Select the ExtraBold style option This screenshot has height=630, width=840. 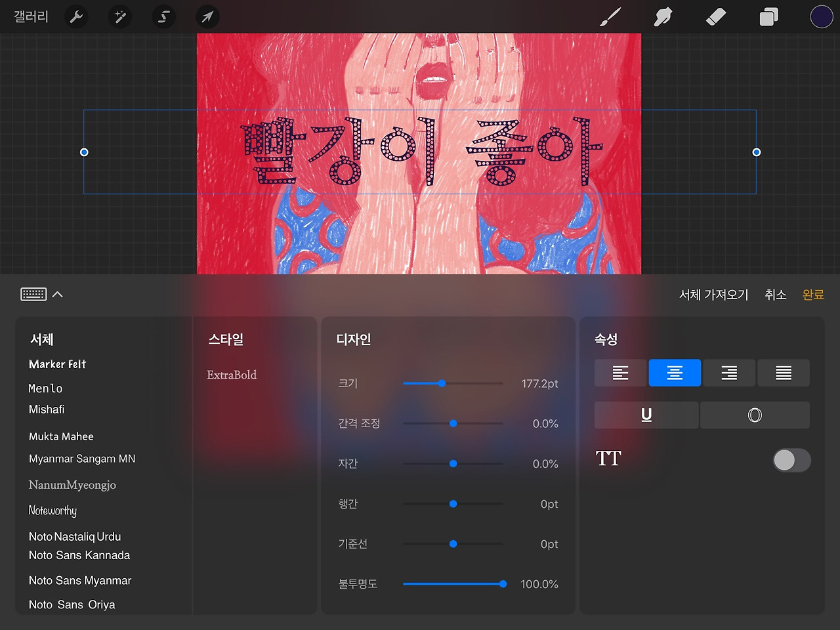tap(231, 375)
